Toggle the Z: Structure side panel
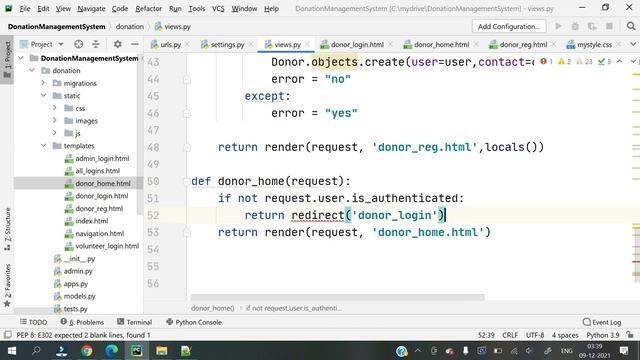The image size is (640, 360). (7, 229)
